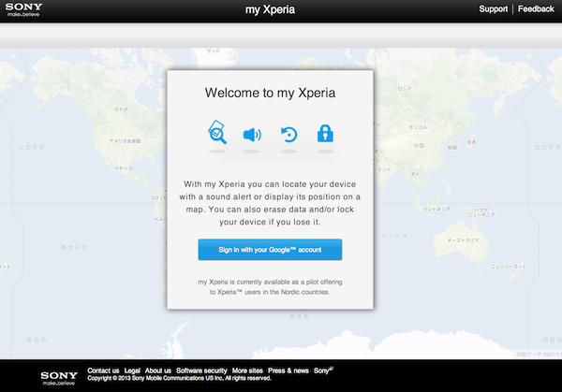
Task: Click the Sony logo in top header
Action: (23, 9)
